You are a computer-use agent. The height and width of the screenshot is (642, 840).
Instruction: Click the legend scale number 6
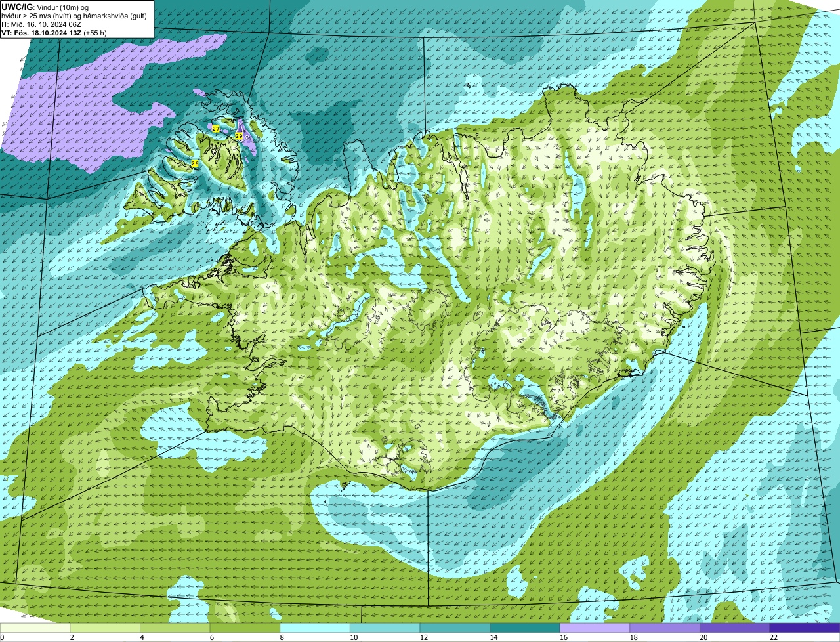(211, 637)
